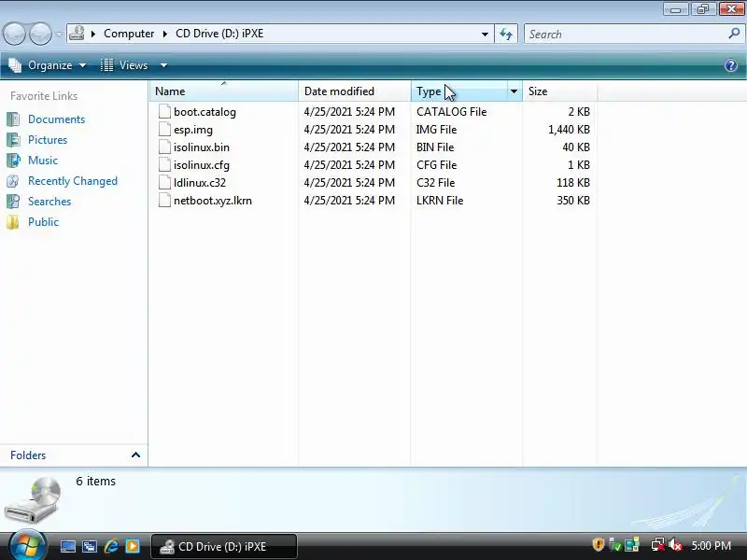747x560 pixels.
Task: Open Pictures in Favorite Links
Action: [48, 139]
